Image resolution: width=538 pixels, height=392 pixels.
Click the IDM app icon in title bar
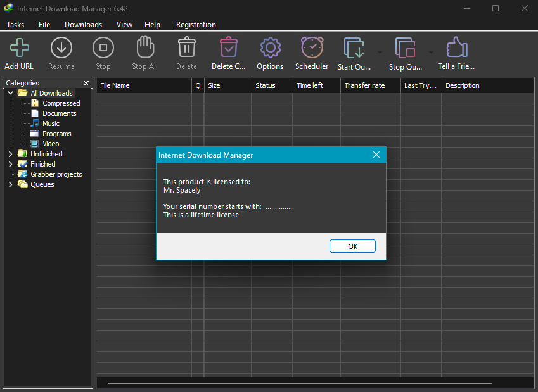click(x=9, y=8)
